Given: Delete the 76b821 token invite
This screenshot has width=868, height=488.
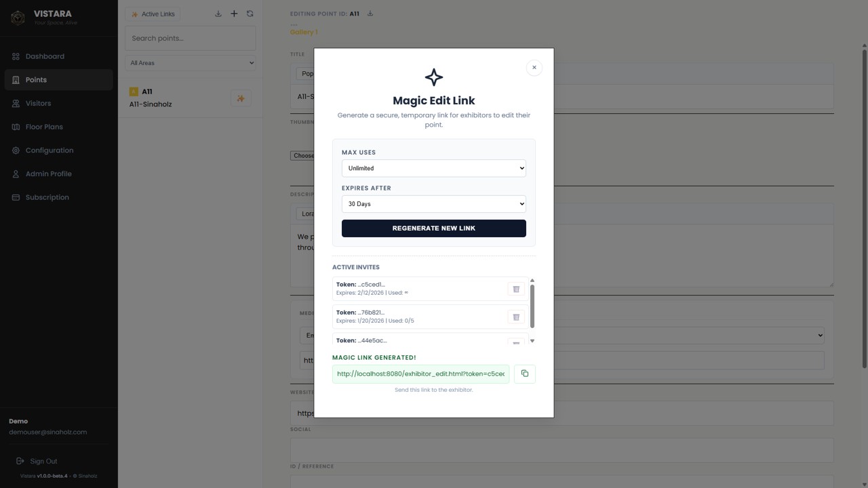Looking at the screenshot, I should pos(515,317).
